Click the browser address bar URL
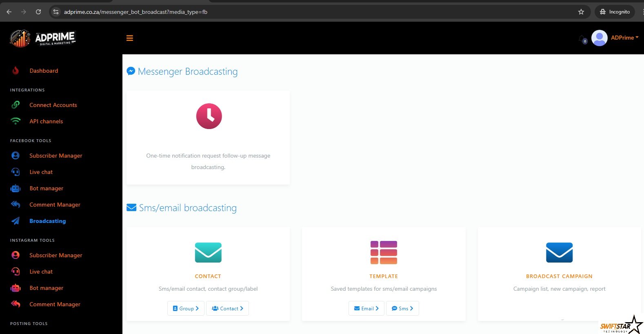 (135, 12)
